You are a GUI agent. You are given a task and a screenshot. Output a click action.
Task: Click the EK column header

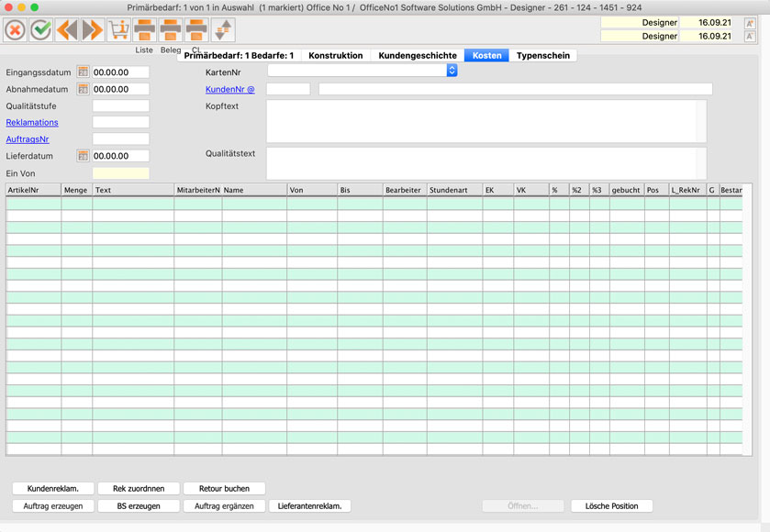498,190
